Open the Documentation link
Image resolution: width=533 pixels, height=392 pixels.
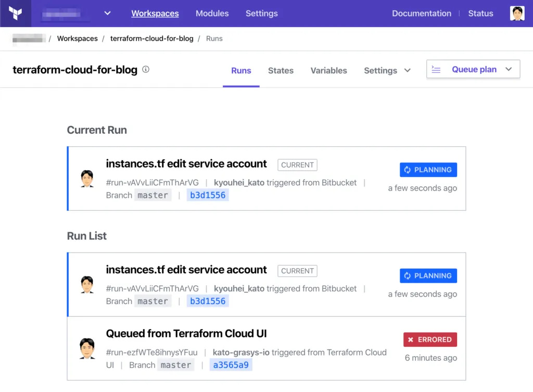(422, 13)
